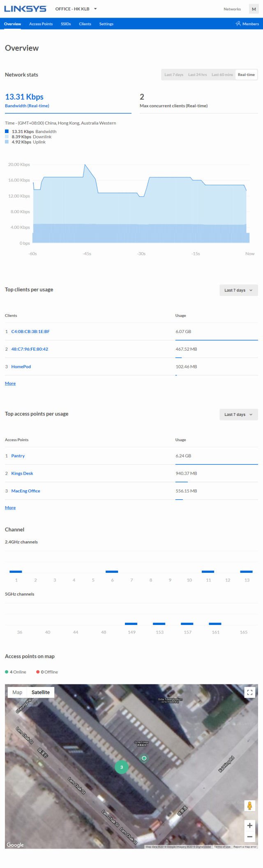Click the green cluster marker labeled 3
Image resolution: width=263 pixels, height=868 pixels.
(x=121, y=767)
